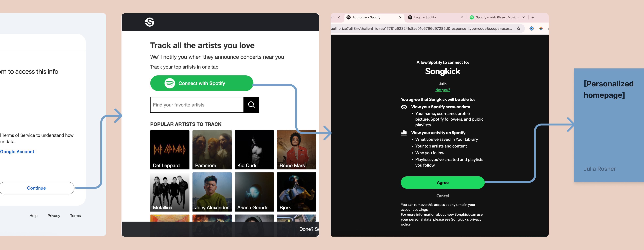Screen dimensions: 644x250
Task: Click the browser address bar URL
Action: [x=422, y=29]
